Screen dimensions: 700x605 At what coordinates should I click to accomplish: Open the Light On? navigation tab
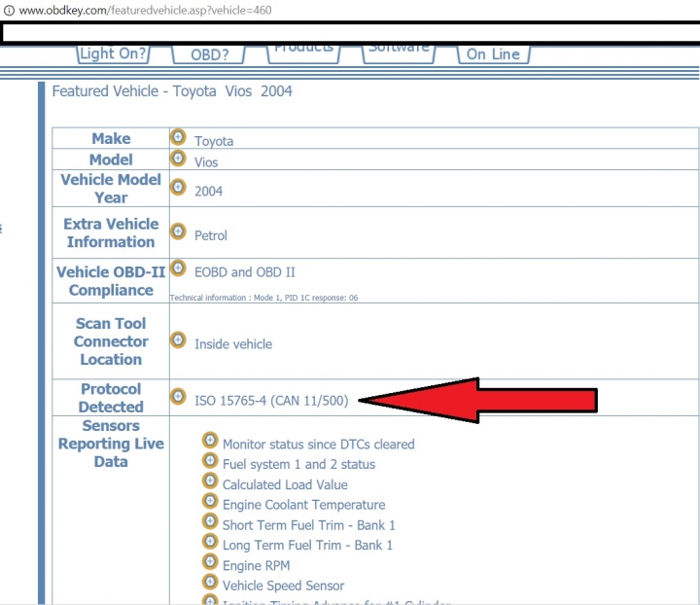point(114,54)
